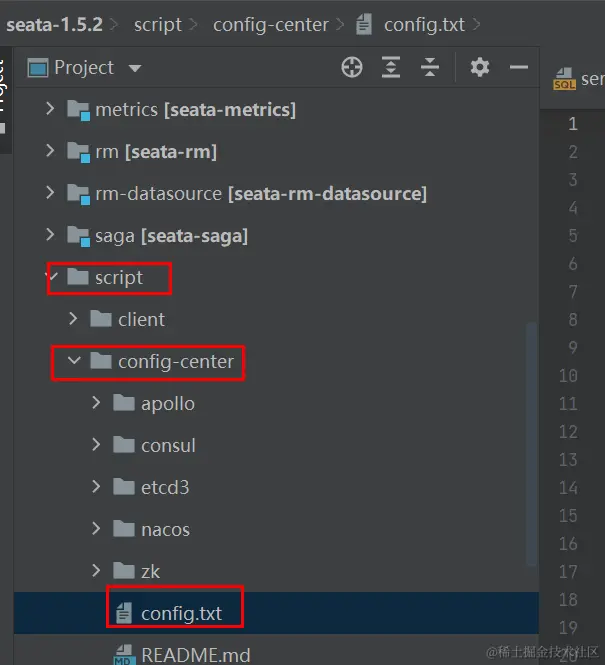This screenshot has height=665, width=605.
Task: Open the vertical Project side tab
Action: (4, 100)
